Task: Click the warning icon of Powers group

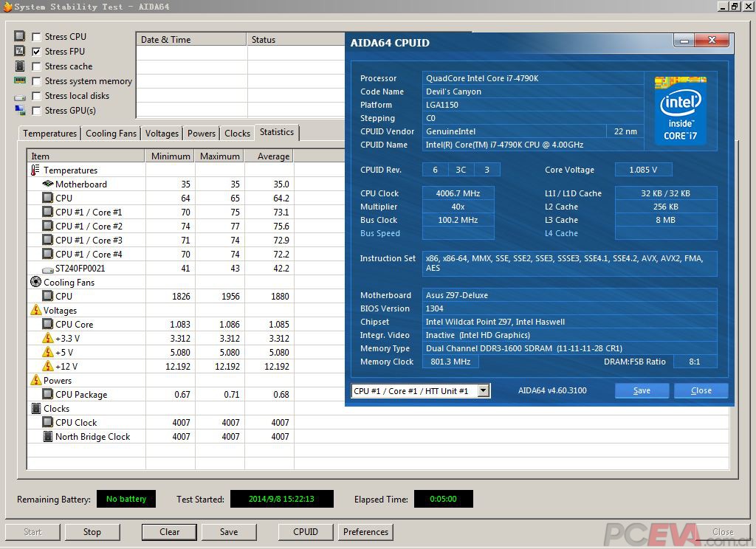Action: pos(35,380)
